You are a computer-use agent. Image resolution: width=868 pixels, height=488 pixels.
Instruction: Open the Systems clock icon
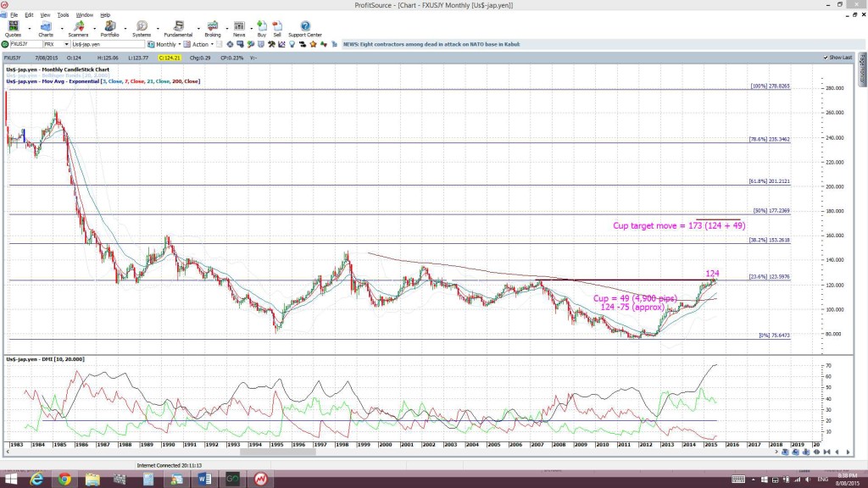pos(142,29)
